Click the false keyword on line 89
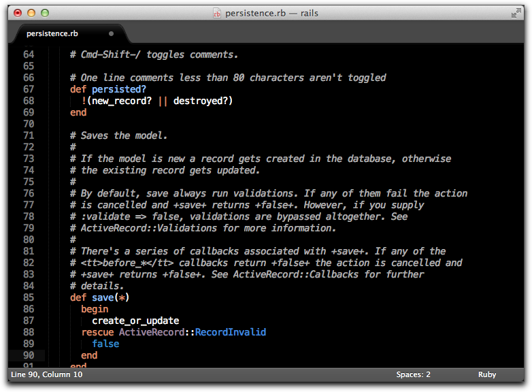The width and height of the screenshot is (532, 392). [x=105, y=344]
